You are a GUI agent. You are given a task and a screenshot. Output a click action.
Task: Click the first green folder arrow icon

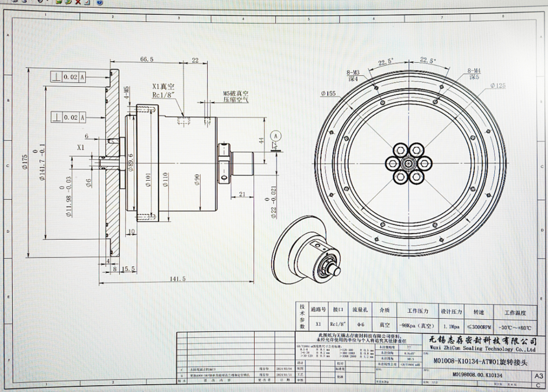(60, 2)
